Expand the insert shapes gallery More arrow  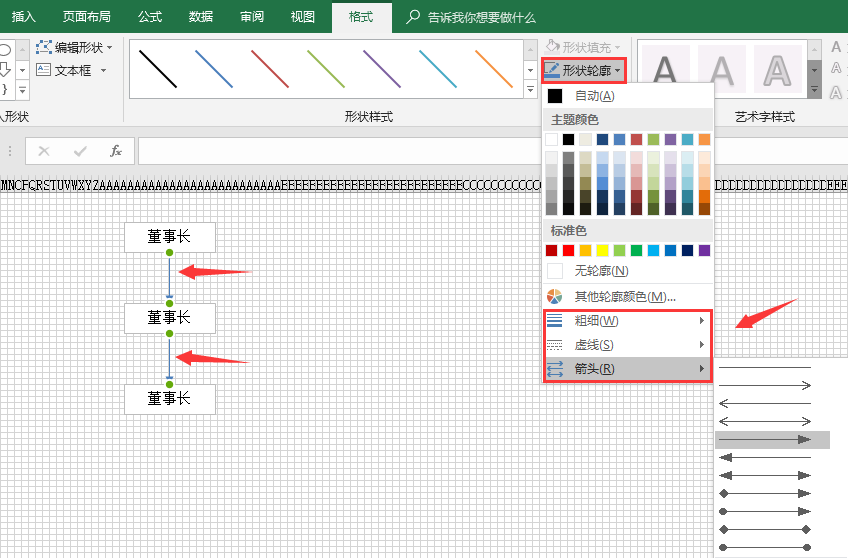coord(22,90)
